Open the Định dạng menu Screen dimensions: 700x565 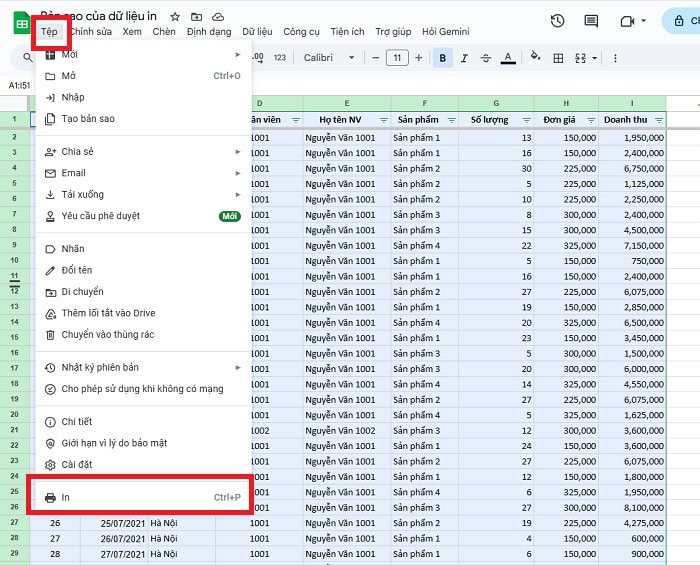pyautogui.click(x=209, y=32)
